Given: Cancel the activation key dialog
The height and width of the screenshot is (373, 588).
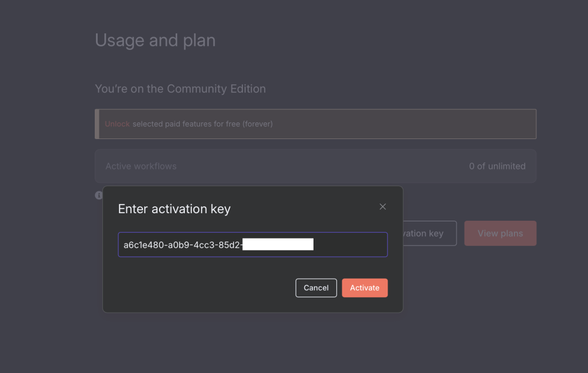Looking at the screenshot, I should [316, 288].
